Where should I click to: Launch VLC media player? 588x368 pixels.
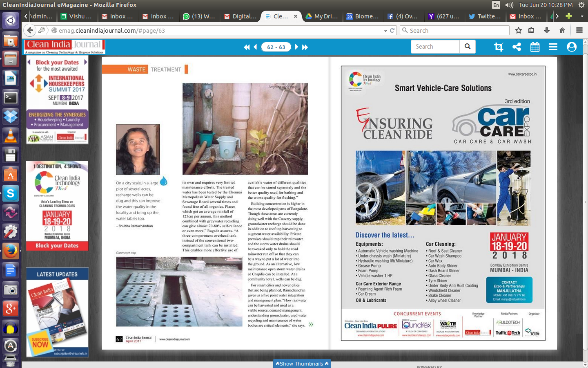coord(11,136)
